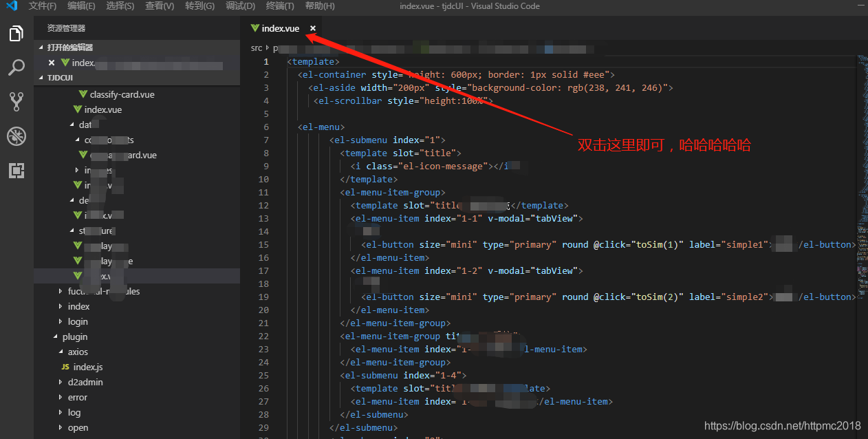This screenshot has width=868, height=439.
Task: Expand the d2admin folder
Action: point(85,382)
